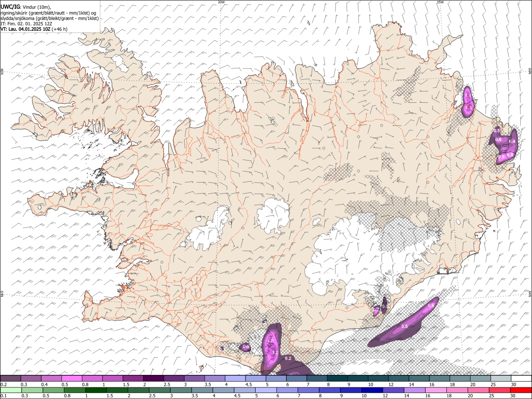Select the lavender 14 rain swatch
Image resolution: width=532 pixels, height=399 pixels.
click(414, 390)
